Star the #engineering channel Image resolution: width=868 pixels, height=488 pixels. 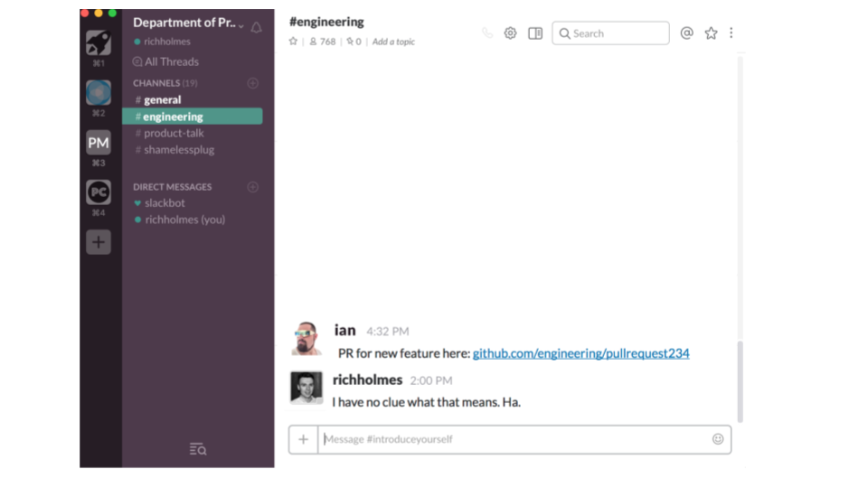click(293, 42)
